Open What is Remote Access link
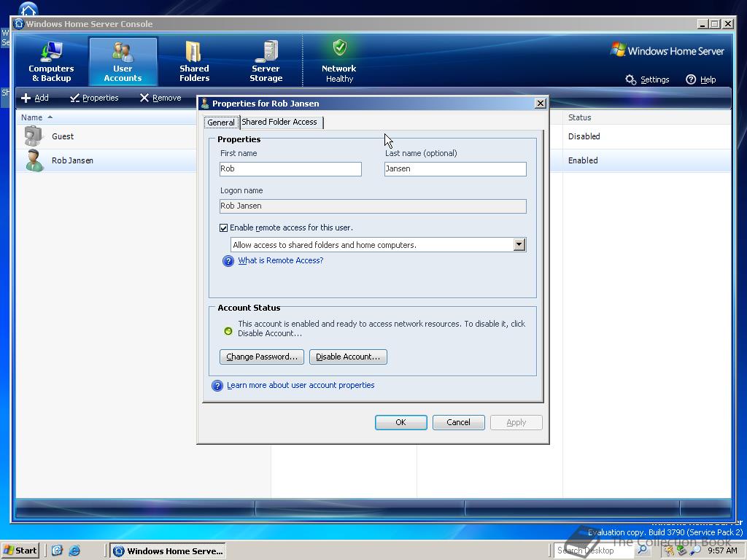 click(x=279, y=260)
